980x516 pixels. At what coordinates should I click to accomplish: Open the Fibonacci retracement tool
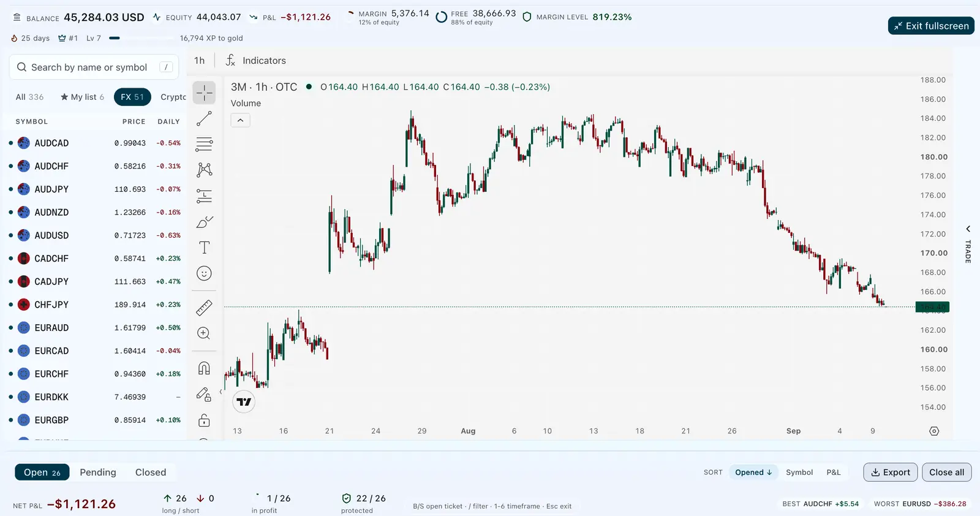pos(204,144)
